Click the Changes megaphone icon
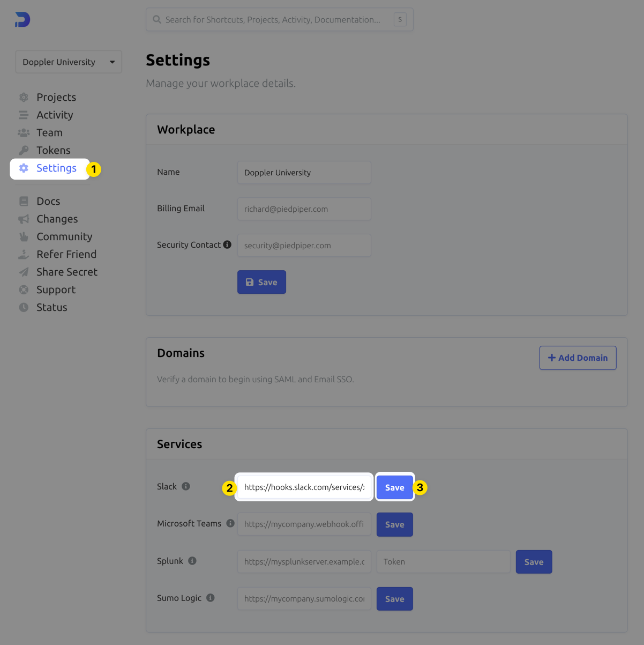644x645 pixels. 24,219
